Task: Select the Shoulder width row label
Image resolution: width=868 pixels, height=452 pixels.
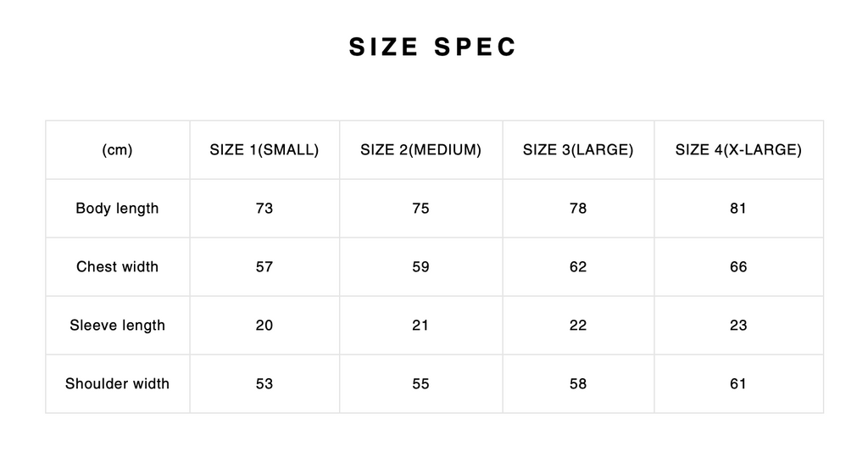Action: (117, 384)
